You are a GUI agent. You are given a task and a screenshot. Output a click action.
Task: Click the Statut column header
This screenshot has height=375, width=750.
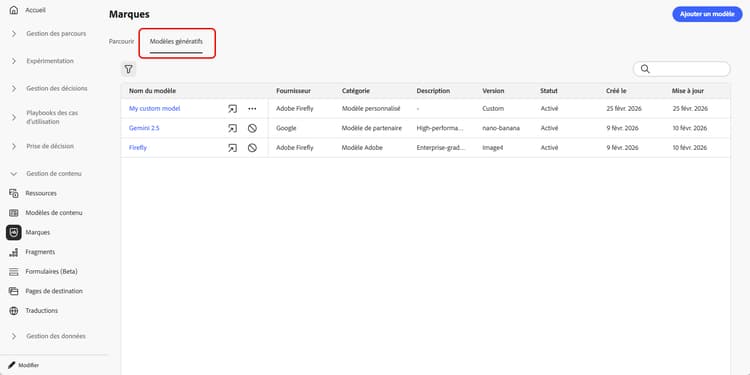coord(549,91)
